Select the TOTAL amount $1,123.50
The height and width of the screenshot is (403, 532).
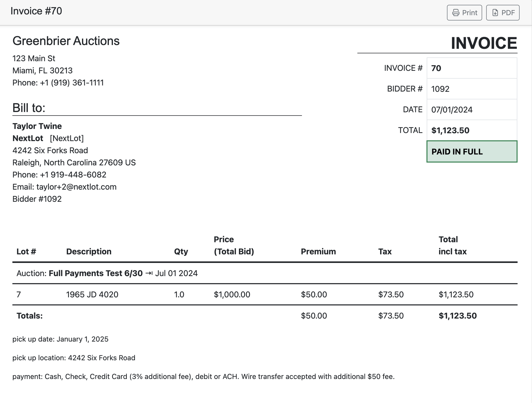tap(451, 130)
